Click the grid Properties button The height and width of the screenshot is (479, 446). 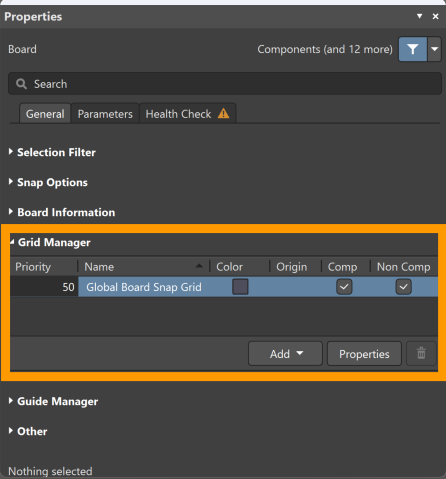click(364, 354)
